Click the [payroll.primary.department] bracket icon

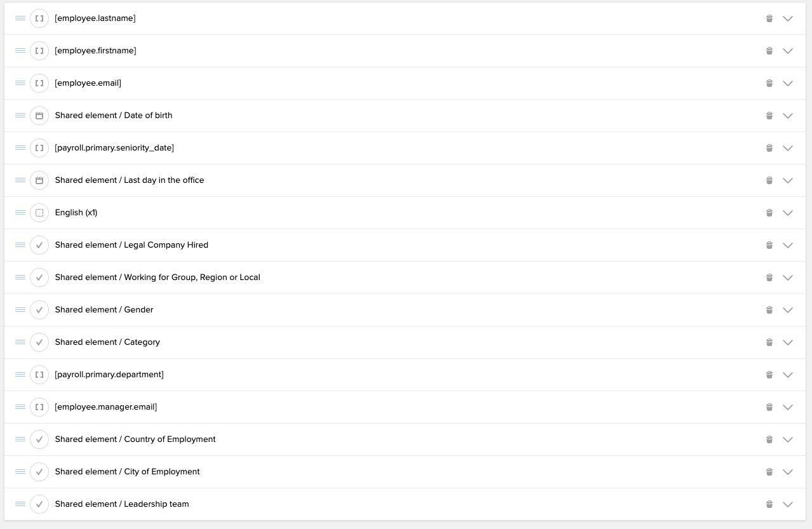pyautogui.click(x=39, y=375)
